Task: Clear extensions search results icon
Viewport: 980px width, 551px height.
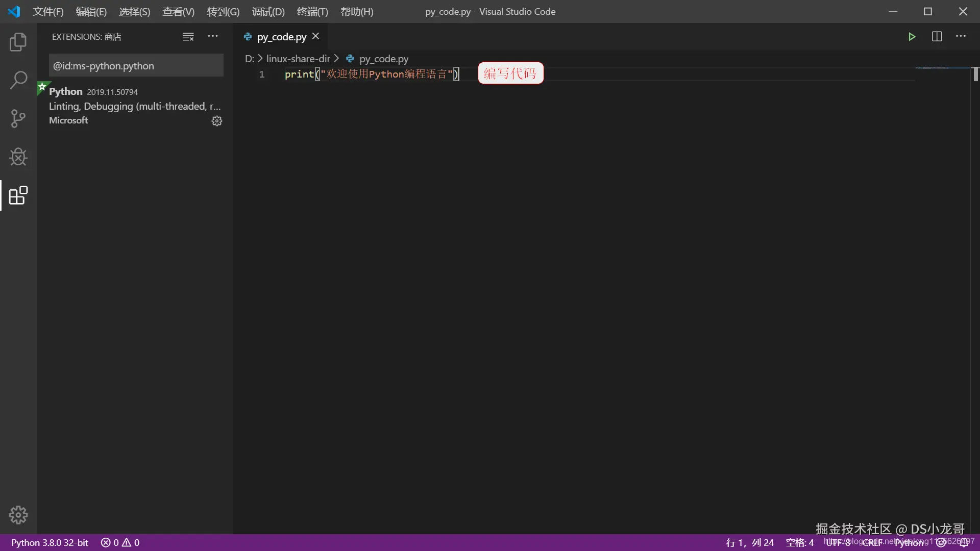Action: pos(188,37)
